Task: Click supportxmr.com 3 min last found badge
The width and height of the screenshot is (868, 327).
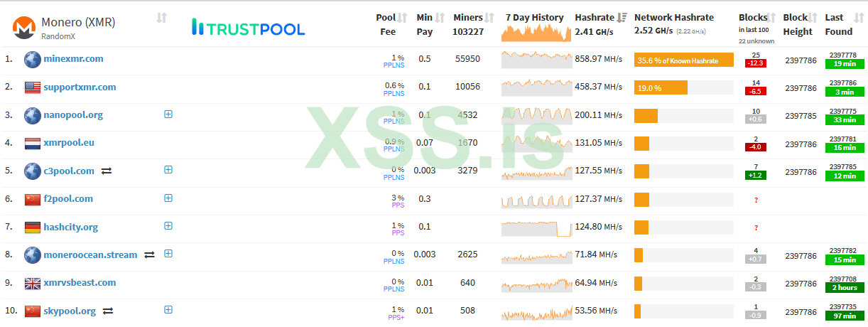Action: point(845,92)
